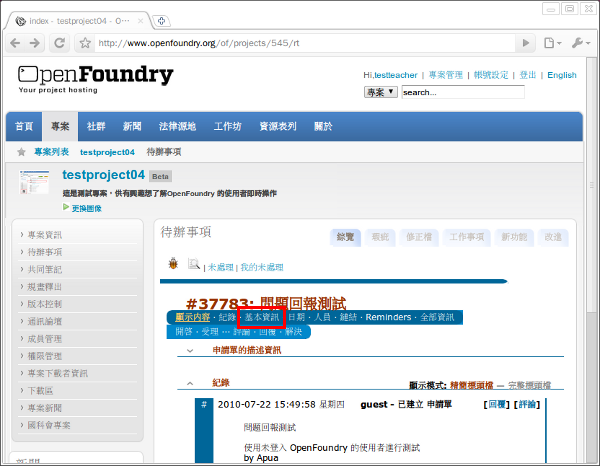Open the wrench settings menu

[581, 43]
